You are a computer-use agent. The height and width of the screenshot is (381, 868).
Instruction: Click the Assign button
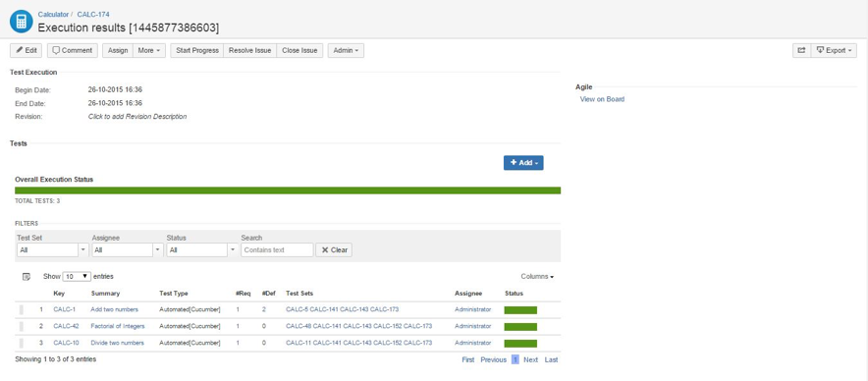118,50
